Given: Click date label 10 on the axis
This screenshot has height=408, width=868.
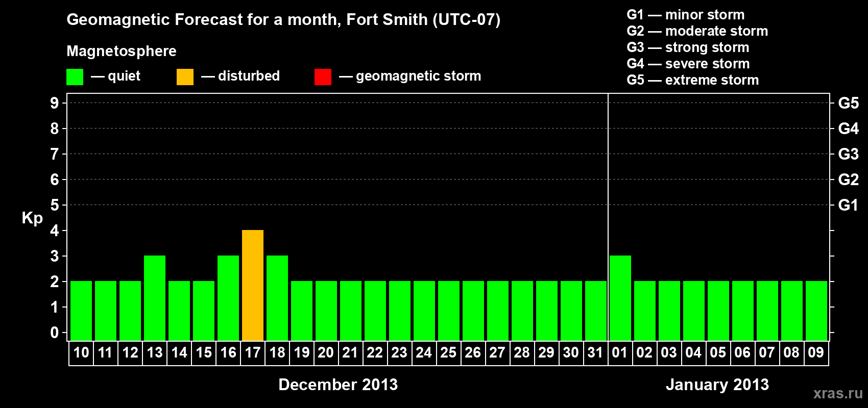Looking at the screenshot, I should (81, 352).
